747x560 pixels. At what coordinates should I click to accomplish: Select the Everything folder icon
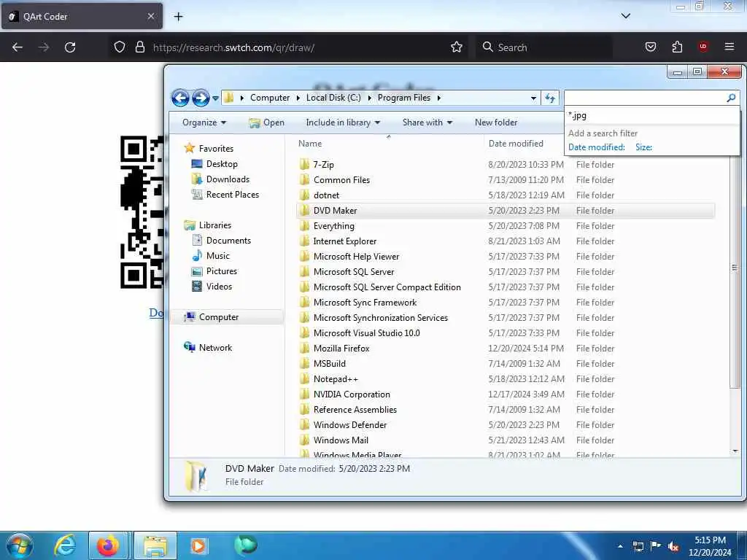tap(304, 226)
